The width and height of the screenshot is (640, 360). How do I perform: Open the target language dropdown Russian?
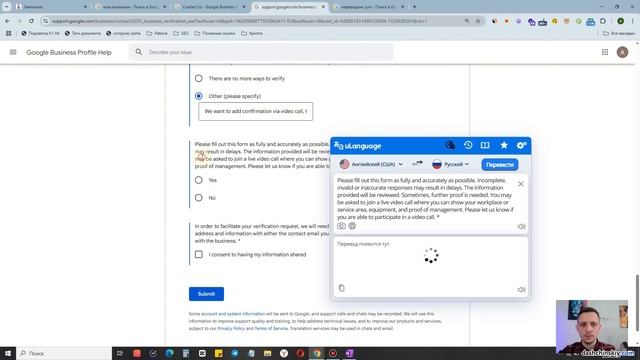[x=451, y=164]
